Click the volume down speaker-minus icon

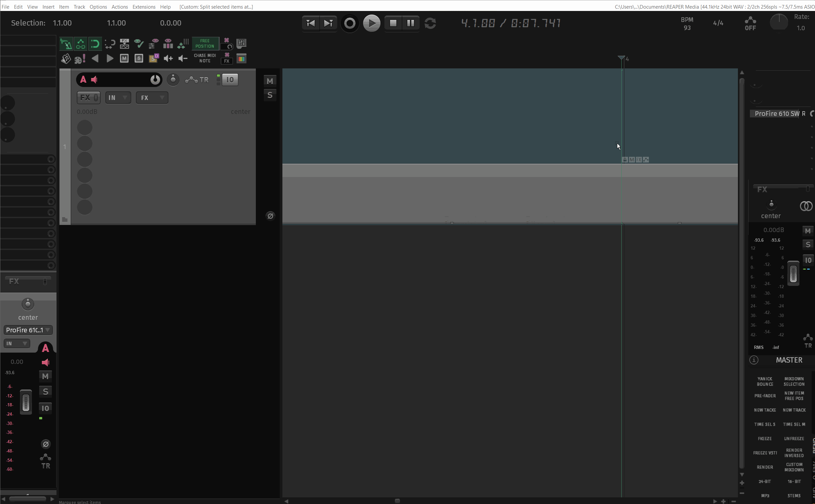183,59
